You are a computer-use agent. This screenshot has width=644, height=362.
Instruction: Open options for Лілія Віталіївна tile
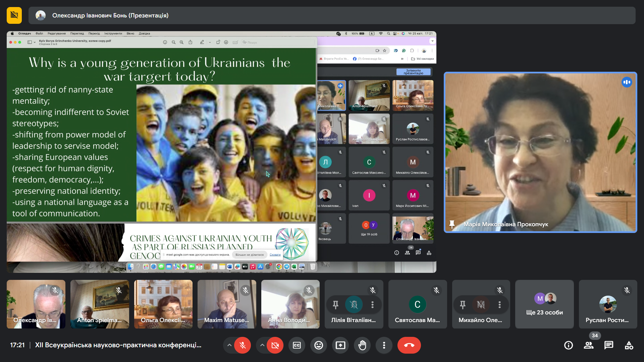point(372,305)
